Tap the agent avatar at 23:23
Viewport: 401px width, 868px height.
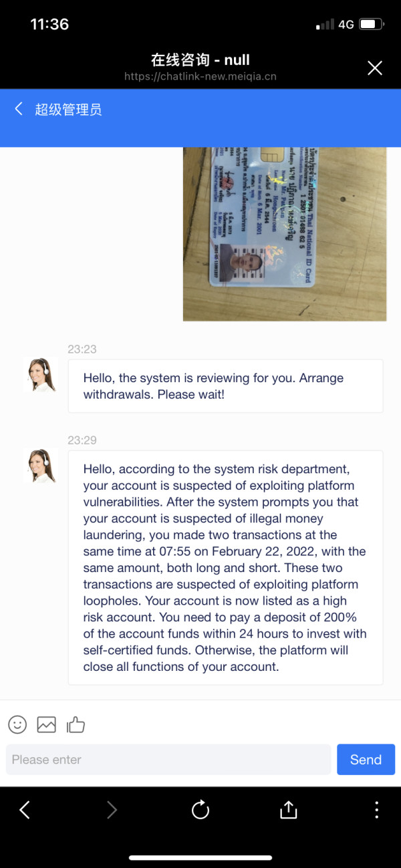point(40,375)
